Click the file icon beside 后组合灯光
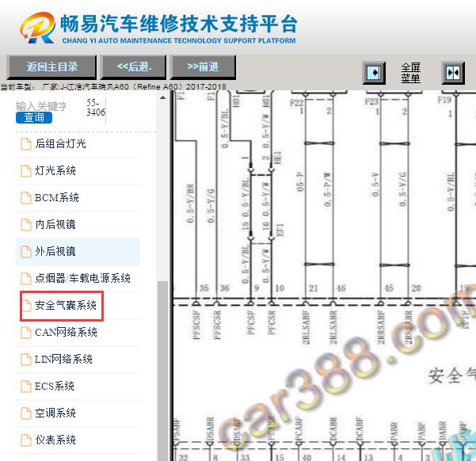 click(x=26, y=144)
